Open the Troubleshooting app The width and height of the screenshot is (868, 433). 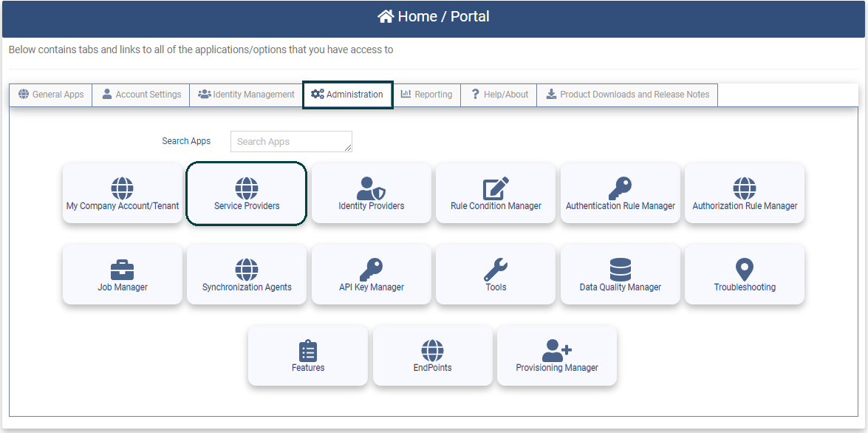click(x=744, y=274)
